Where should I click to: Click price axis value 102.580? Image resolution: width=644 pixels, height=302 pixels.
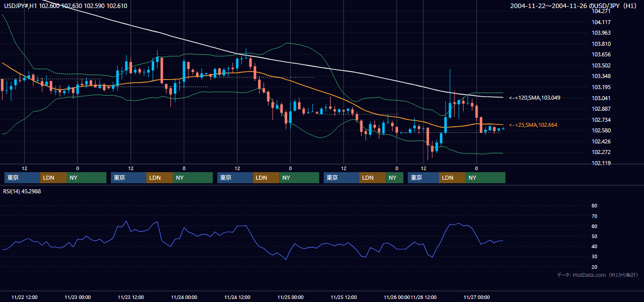601,130
